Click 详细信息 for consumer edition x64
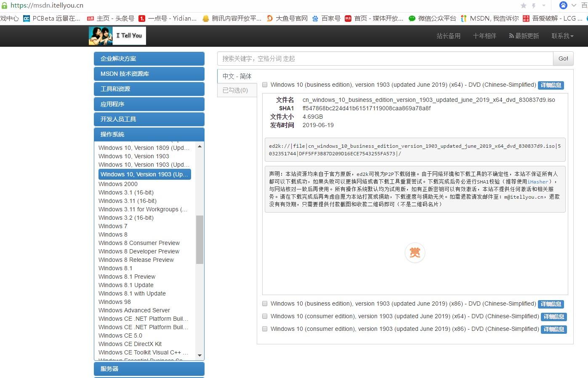 (x=554, y=317)
